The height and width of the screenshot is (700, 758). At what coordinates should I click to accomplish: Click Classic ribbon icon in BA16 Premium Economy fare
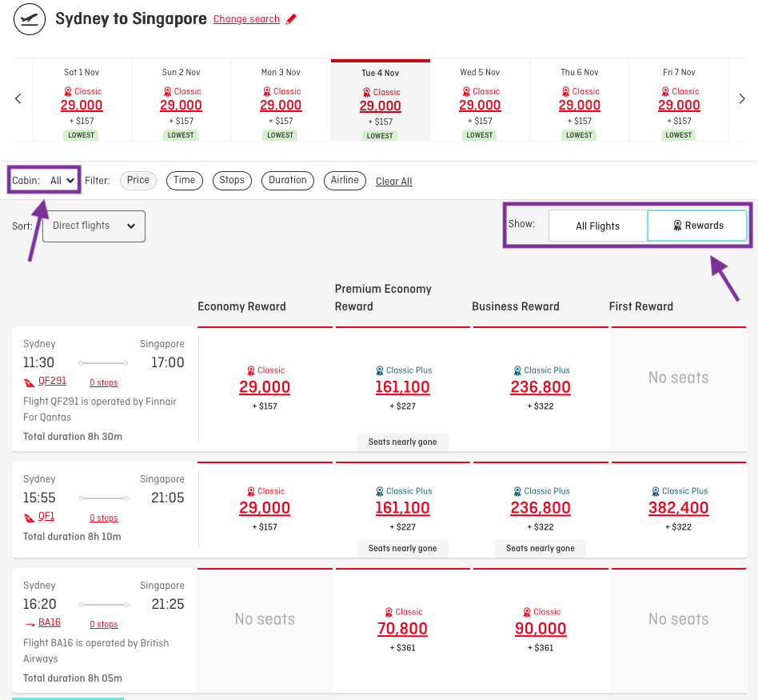point(389,613)
